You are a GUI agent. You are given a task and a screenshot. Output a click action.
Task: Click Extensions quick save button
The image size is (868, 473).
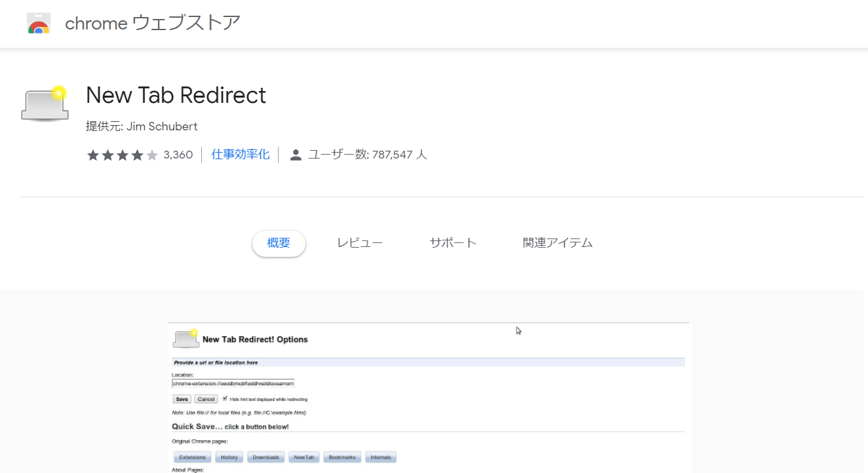[x=193, y=457]
